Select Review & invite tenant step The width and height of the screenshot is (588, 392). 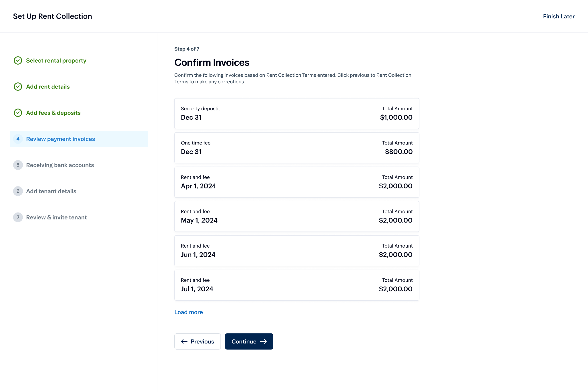56,217
